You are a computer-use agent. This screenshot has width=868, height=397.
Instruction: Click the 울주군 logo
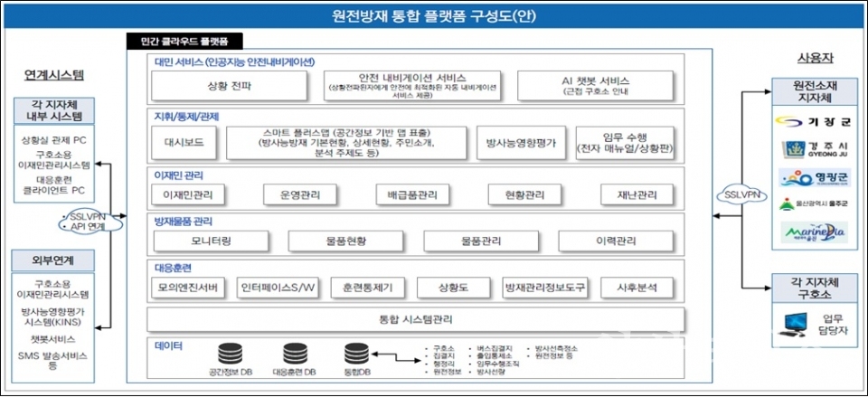[814, 205]
